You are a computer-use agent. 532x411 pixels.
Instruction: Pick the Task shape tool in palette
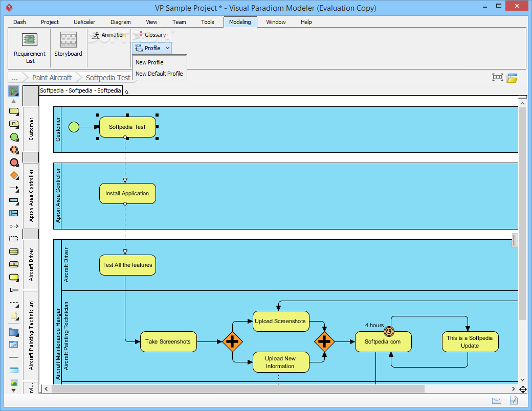point(14,111)
